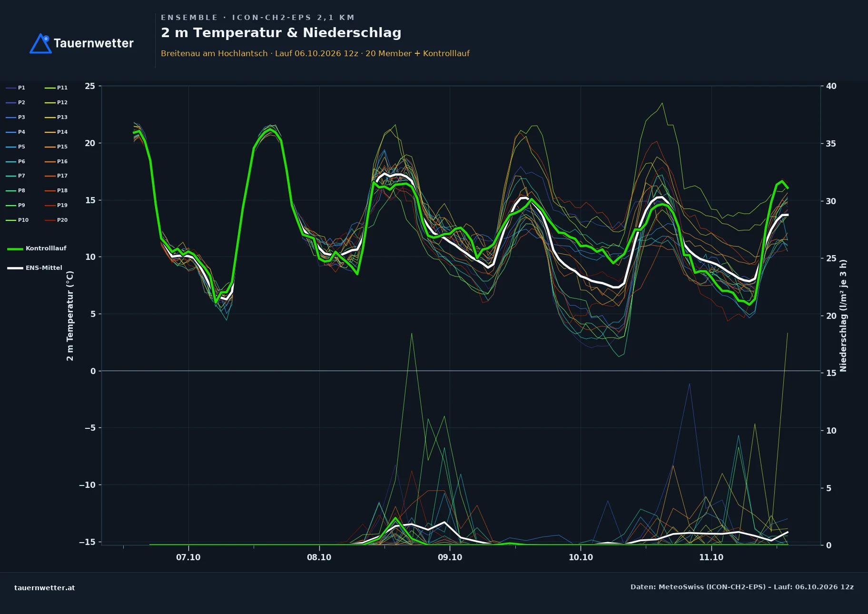Image resolution: width=868 pixels, height=614 pixels.
Task: Click the P7 legend entry
Action: [16, 176]
